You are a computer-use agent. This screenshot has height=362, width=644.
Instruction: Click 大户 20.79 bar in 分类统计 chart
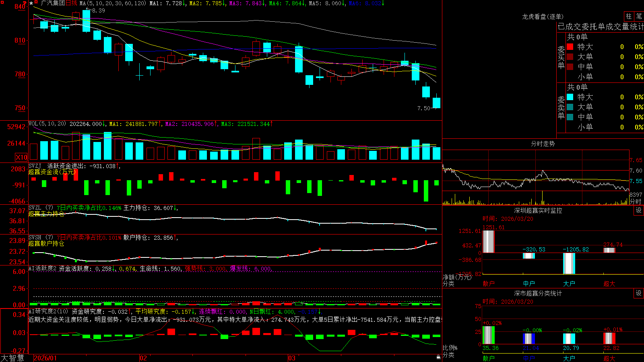coord(569,339)
